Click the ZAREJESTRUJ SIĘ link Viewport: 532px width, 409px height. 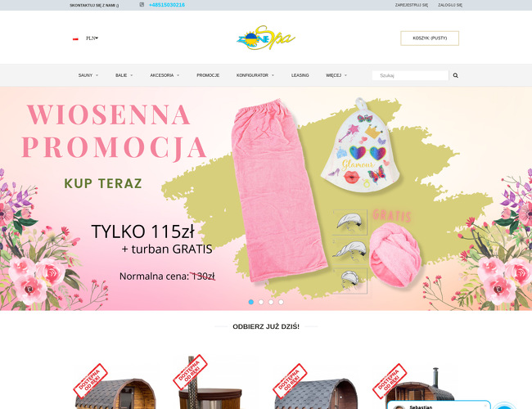[411, 5]
